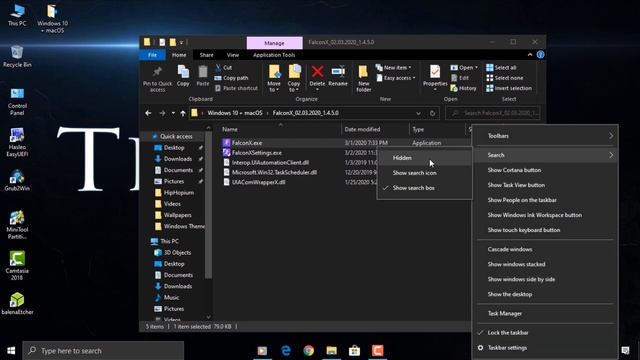This screenshot has width=640, height=360.
Task: Toggle Lock the taskbar
Action: pos(545,332)
